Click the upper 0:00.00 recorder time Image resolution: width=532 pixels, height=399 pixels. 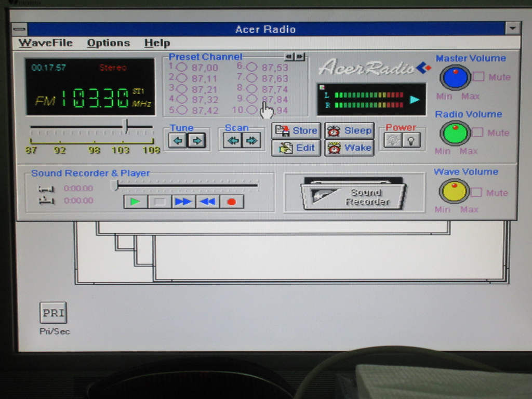click(x=78, y=188)
